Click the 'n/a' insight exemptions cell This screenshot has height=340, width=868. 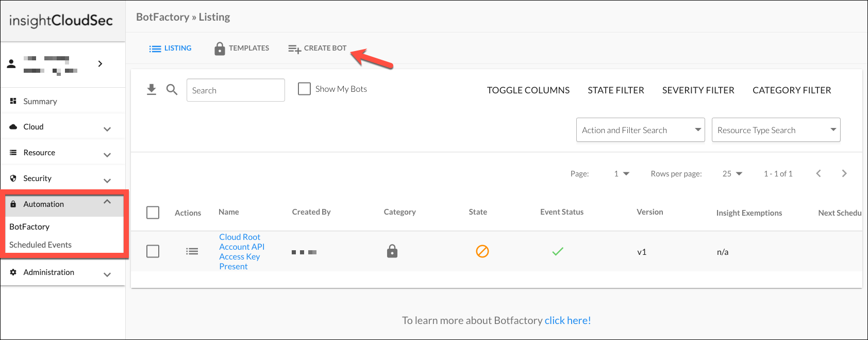pos(723,252)
